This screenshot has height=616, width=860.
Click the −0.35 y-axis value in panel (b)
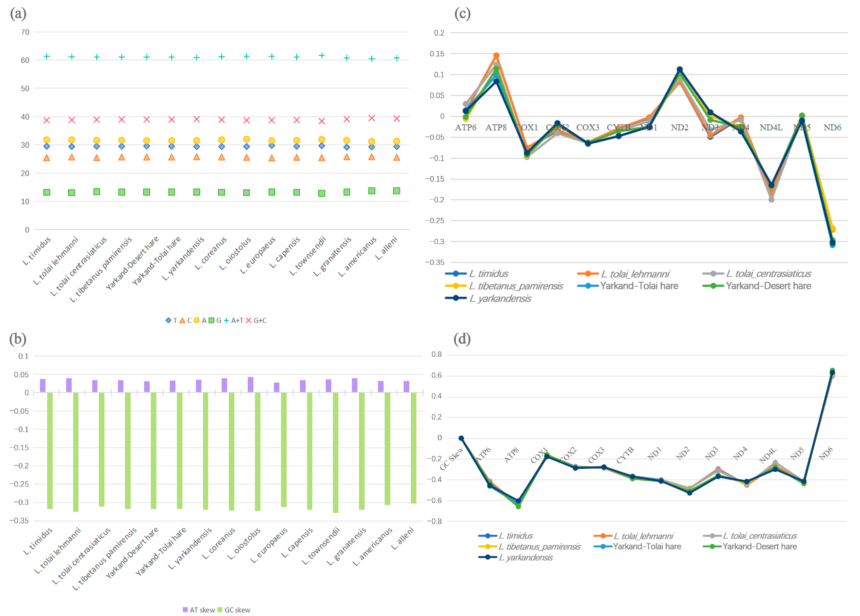[x=19, y=520]
